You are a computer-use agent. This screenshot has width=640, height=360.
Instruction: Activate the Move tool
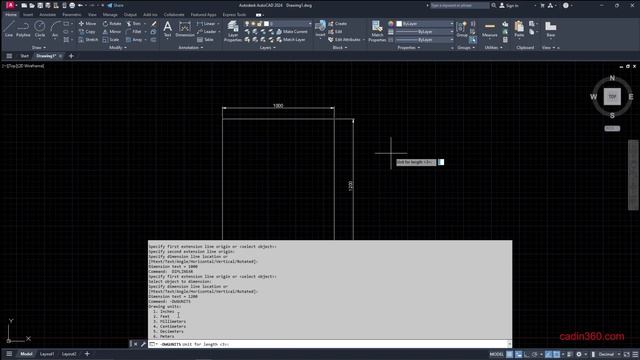[87, 24]
